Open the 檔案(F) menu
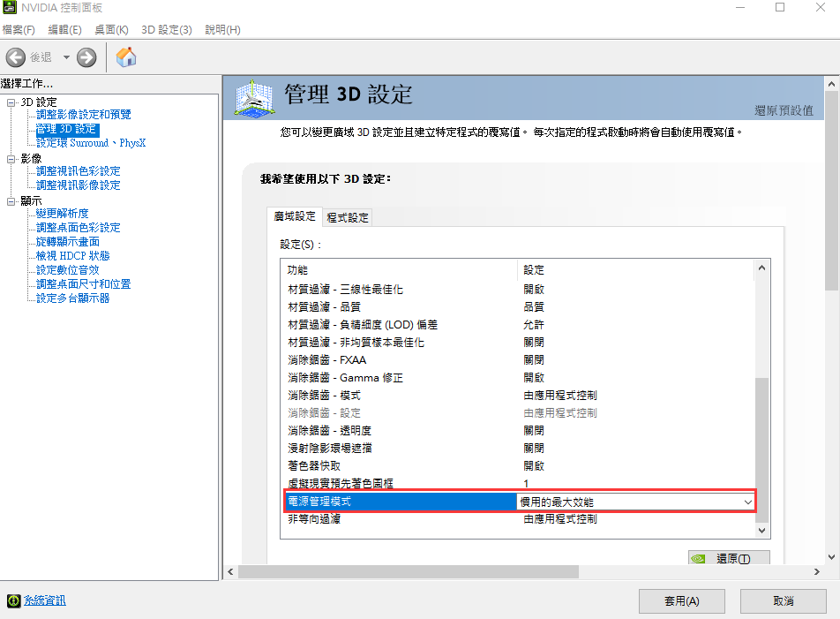840x619 pixels. (x=19, y=30)
